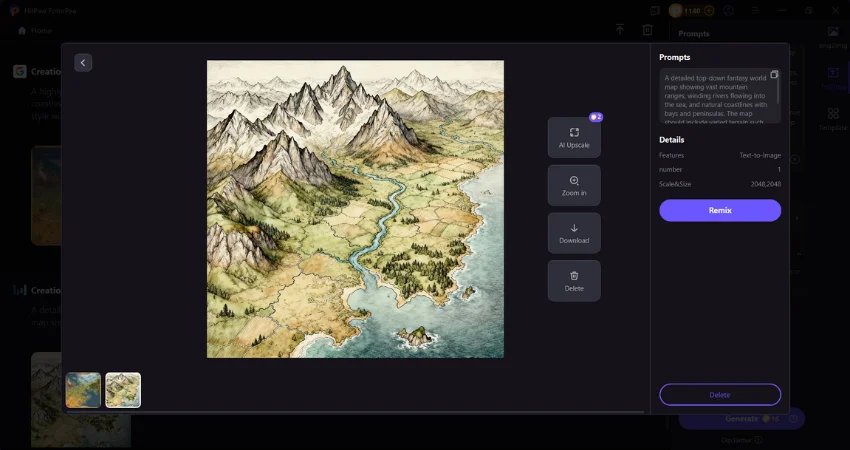
Task: Click the prompt text box scrollbar
Action: click(779, 89)
